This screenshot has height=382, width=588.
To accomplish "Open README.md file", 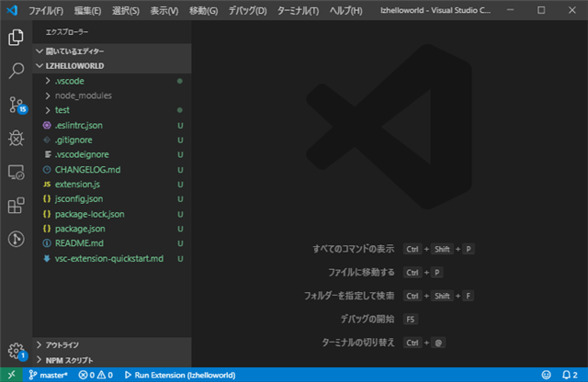I will (x=112, y=243).
